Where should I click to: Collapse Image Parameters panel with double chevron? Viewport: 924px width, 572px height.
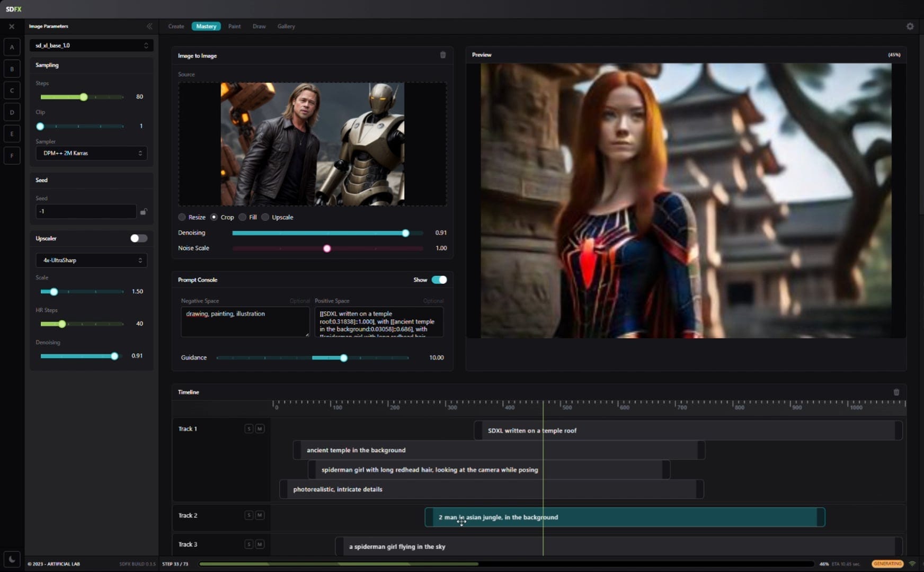pos(149,26)
